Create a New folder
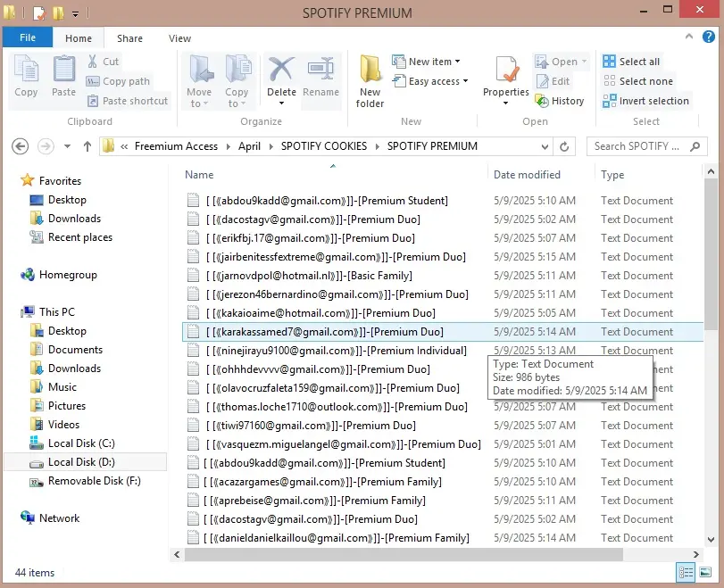Screen dimensions: 724x588 pos(370,81)
